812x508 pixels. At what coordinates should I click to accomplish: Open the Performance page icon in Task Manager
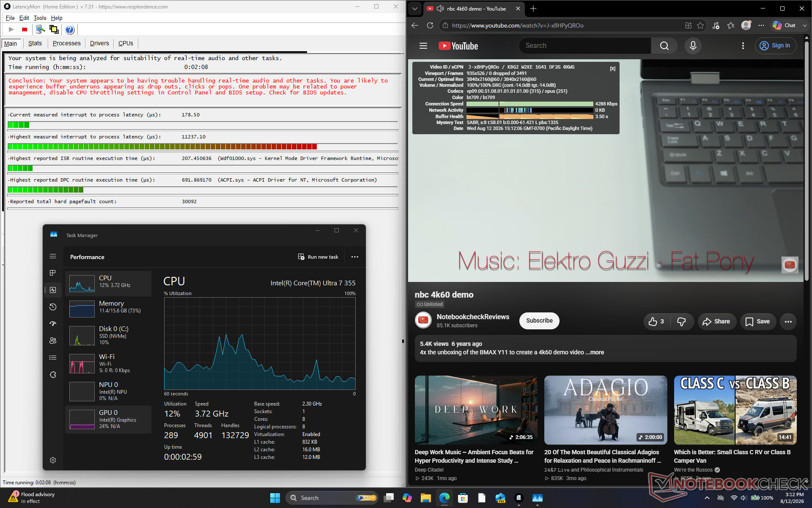tap(53, 290)
